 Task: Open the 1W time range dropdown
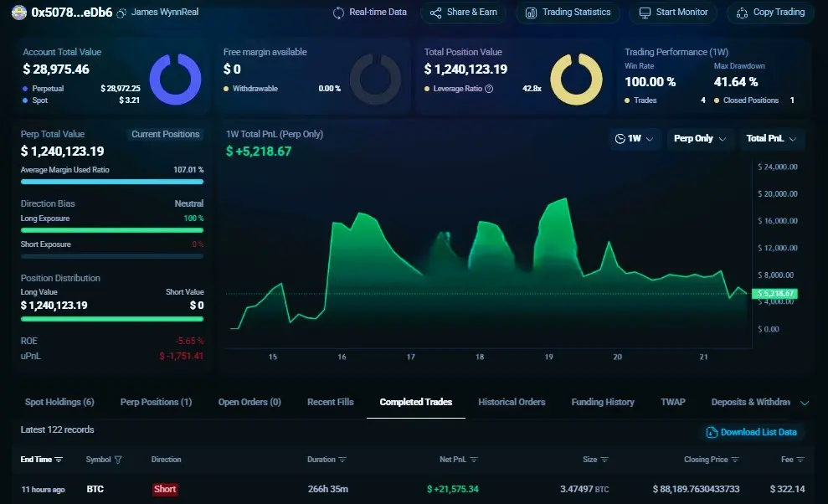(x=635, y=139)
